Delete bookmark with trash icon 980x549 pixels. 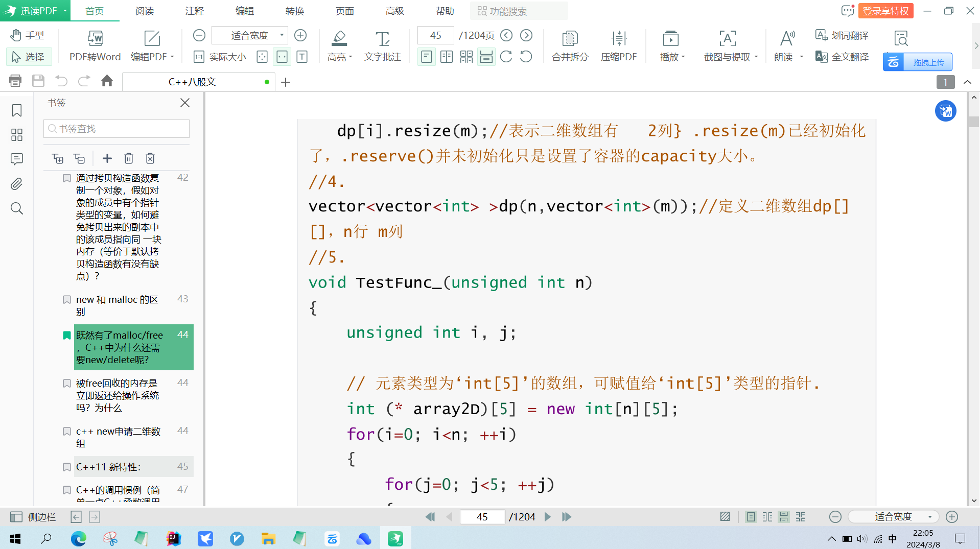point(129,158)
